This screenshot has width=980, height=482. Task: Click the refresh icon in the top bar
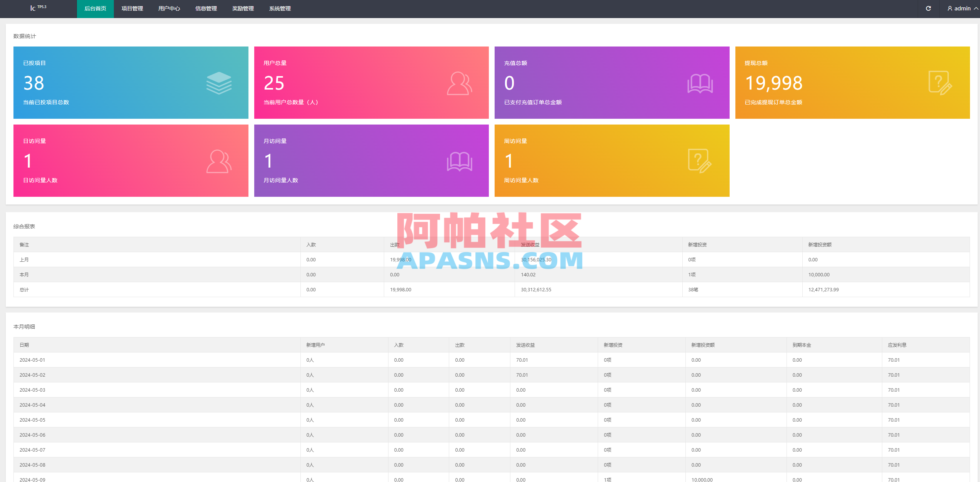(x=928, y=8)
